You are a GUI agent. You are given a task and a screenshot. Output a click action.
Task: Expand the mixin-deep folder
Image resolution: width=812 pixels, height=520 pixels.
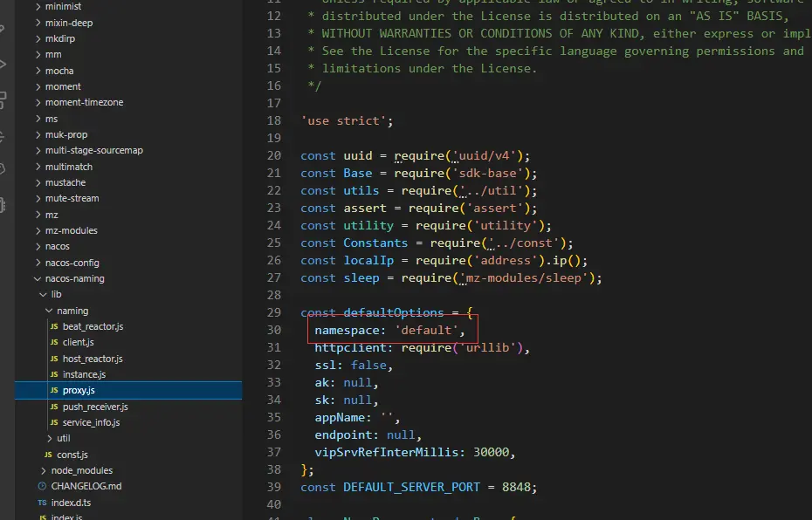38,23
